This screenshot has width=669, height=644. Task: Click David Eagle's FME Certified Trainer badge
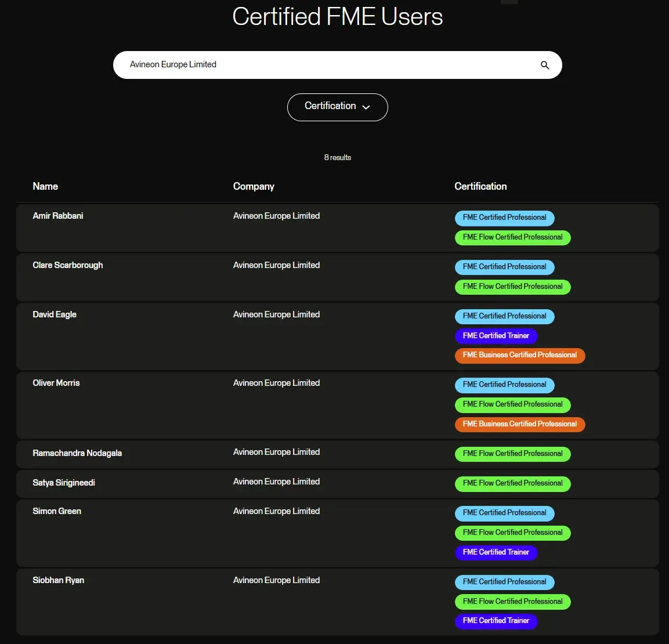point(496,336)
